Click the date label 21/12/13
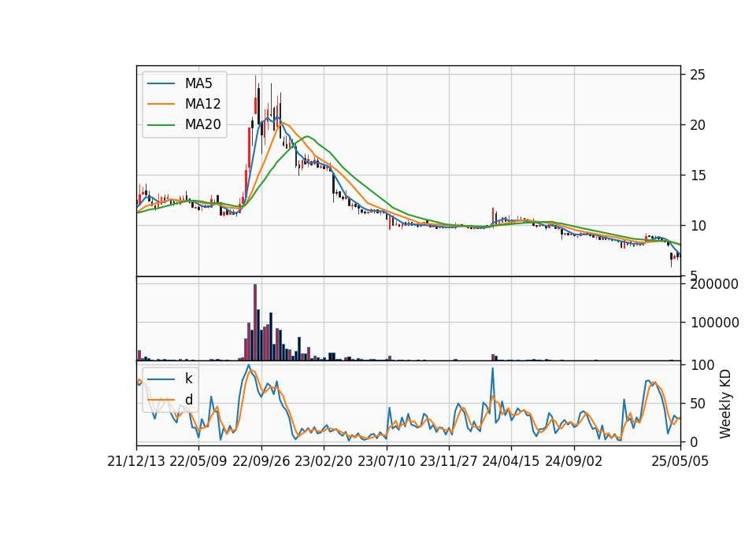This screenshot has height=543, width=756. click(x=136, y=462)
